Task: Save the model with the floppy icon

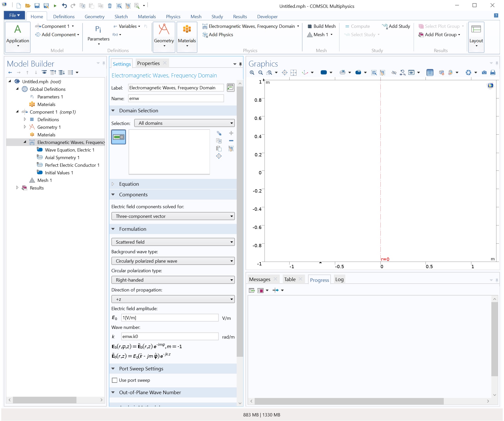Action: [x=37, y=6]
